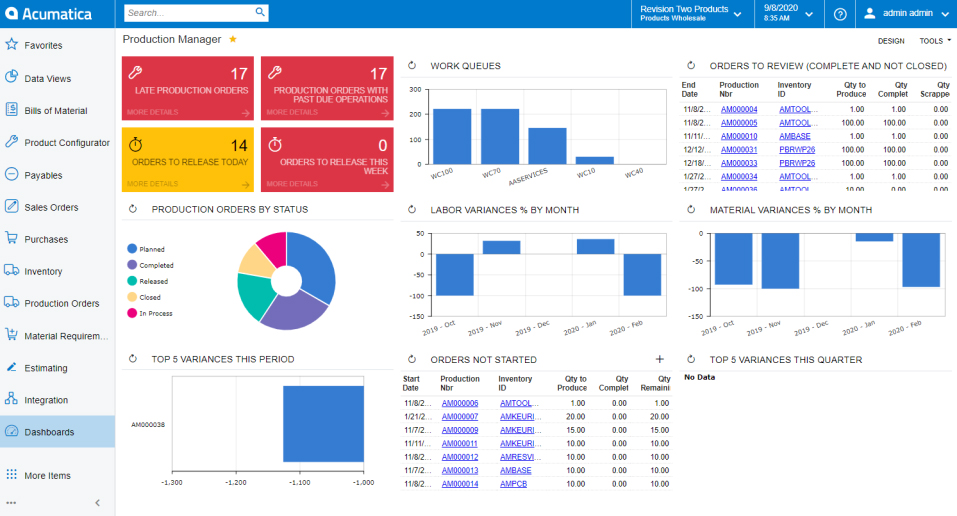Viewport: 957px width, 516px height.
Task: Open Orders to Release This Week tile
Action: [327, 159]
